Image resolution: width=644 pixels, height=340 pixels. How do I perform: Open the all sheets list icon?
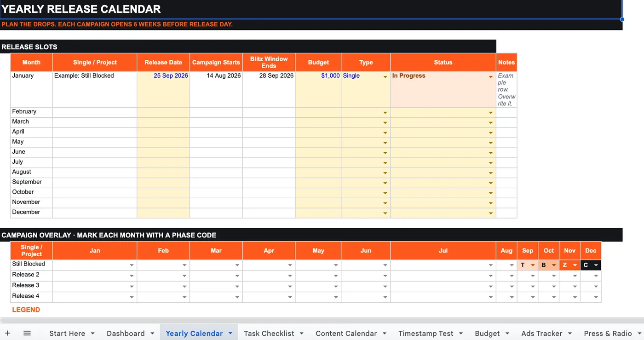pyautogui.click(x=27, y=333)
